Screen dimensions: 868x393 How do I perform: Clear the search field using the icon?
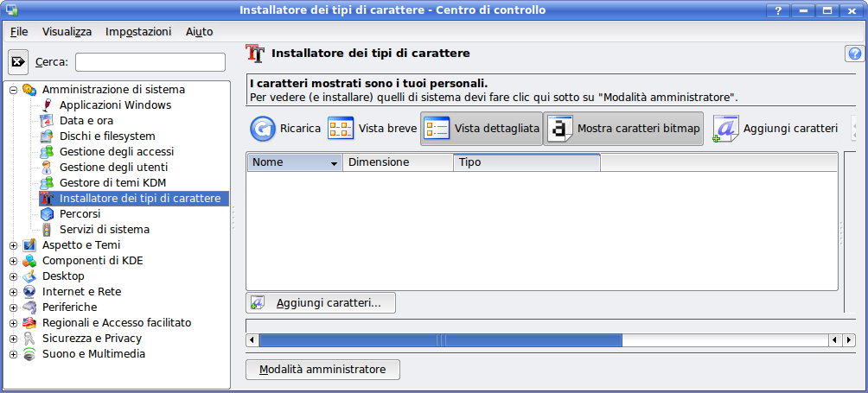click(x=18, y=62)
